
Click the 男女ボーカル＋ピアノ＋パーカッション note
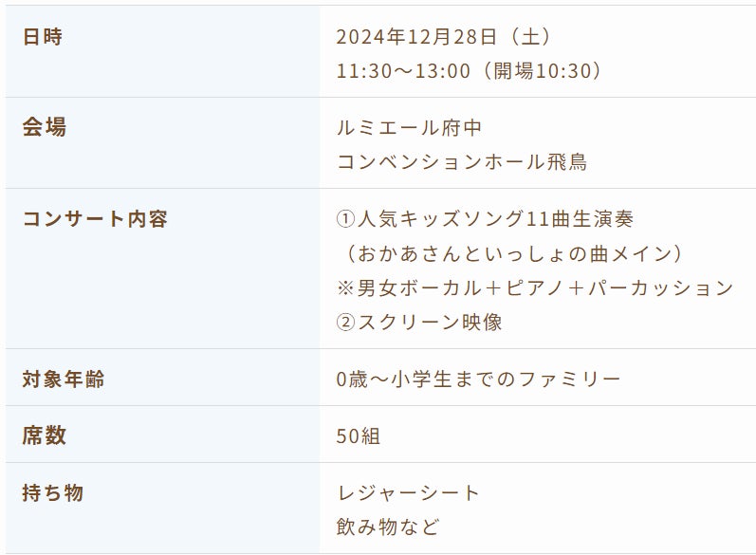546,287
